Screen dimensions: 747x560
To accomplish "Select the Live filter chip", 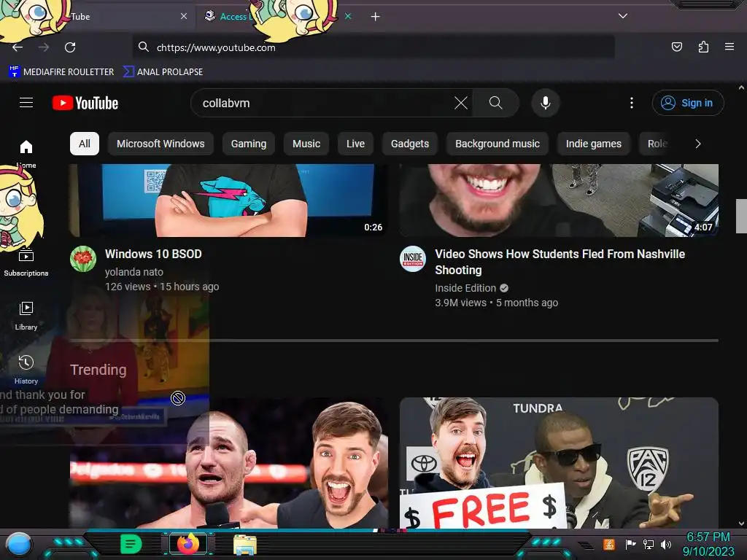I will 355,144.
